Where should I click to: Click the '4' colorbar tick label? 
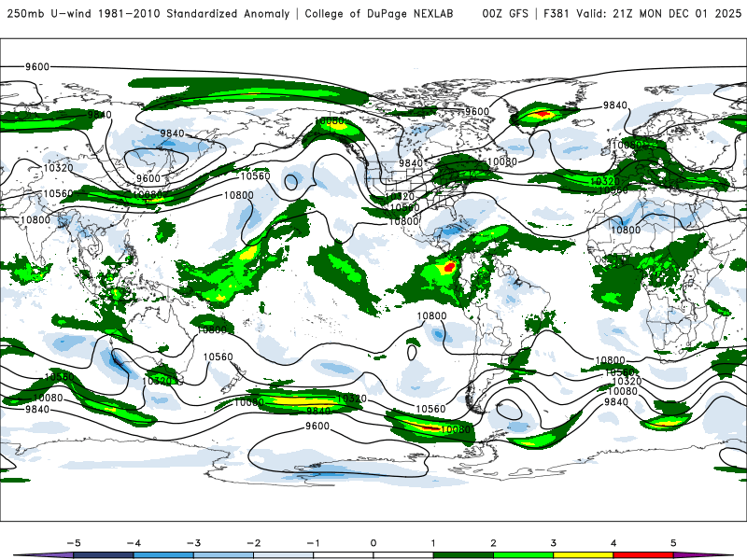(x=613, y=543)
